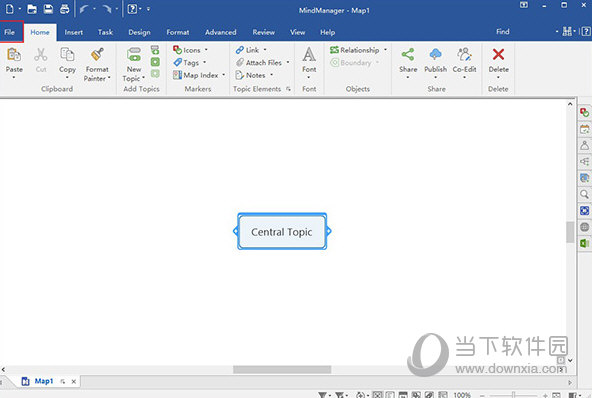Expand the Relationship dropdown arrow
Image resolution: width=592 pixels, height=398 pixels.
[x=385, y=49]
